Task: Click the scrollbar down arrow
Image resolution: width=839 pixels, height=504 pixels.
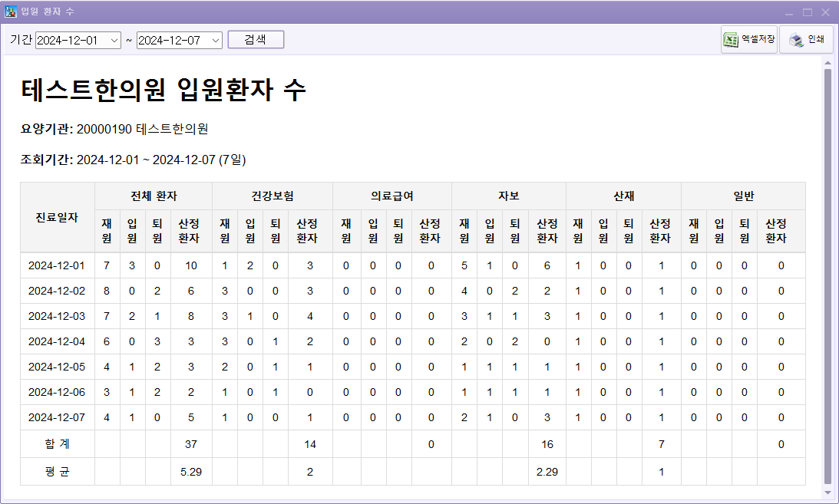Action: point(827,491)
